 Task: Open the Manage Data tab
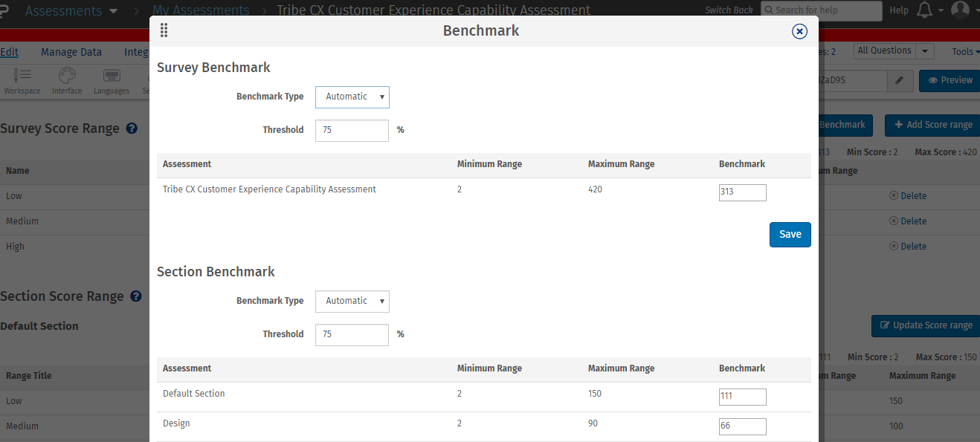71,52
